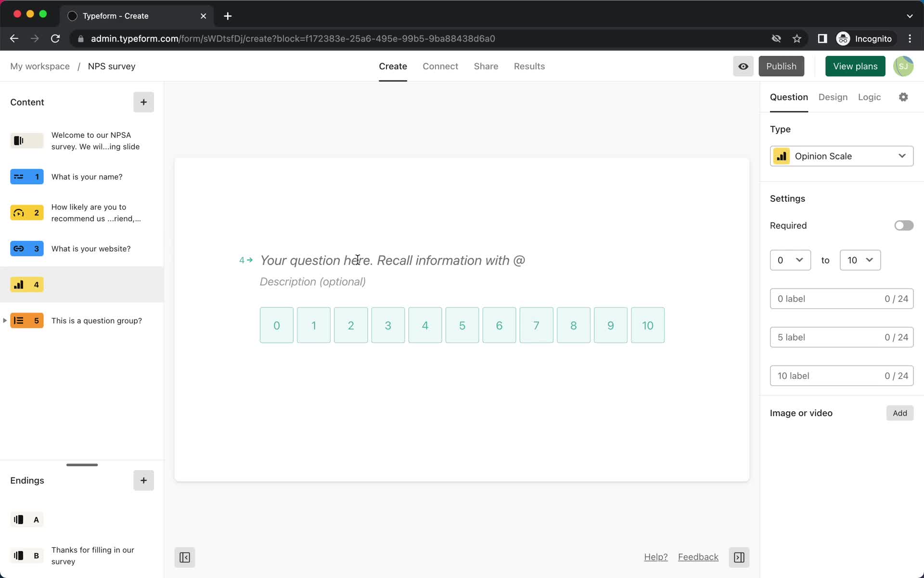The image size is (924, 578).
Task: Click the Opinion Scale type icon
Action: click(782, 156)
